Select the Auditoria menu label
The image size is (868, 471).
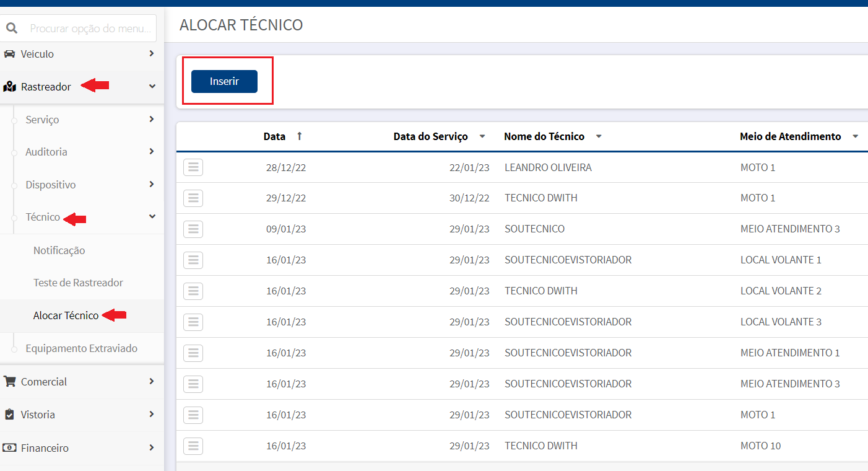(46, 152)
